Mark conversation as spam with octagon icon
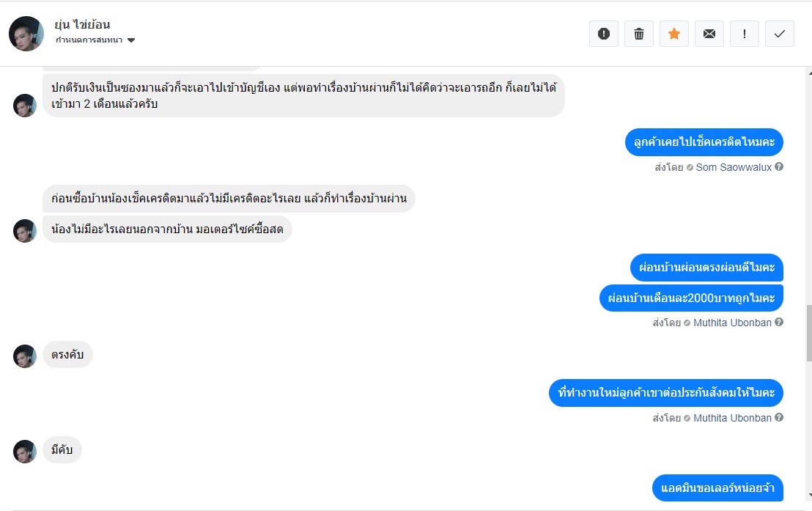 [x=604, y=34]
